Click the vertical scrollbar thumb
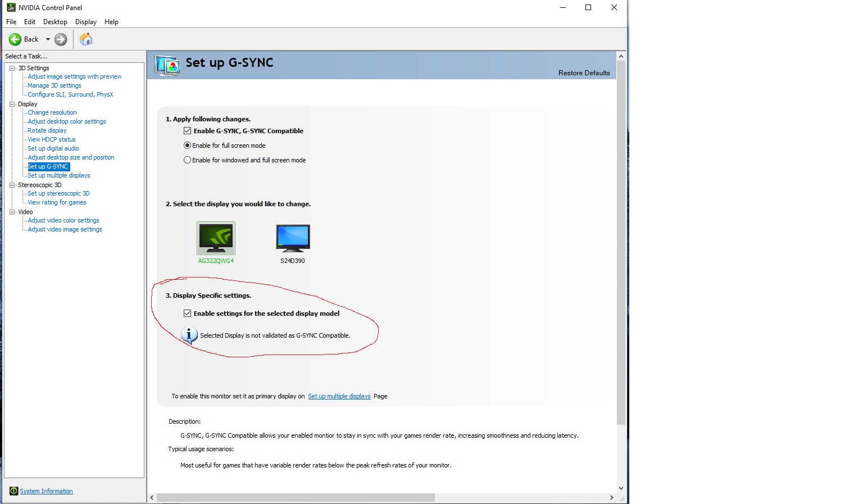The width and height of the screenshot is (863, 504). point(621,243)
